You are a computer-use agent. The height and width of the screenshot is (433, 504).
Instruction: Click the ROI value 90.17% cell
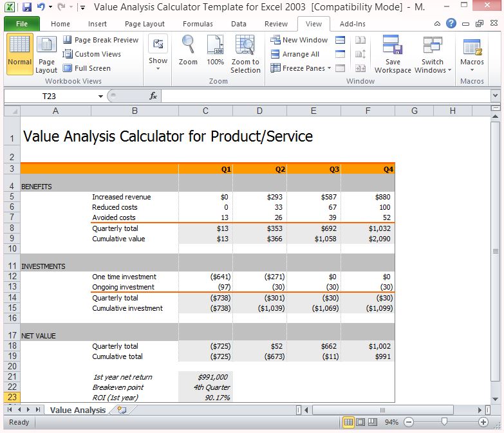[x=205, y=398]
